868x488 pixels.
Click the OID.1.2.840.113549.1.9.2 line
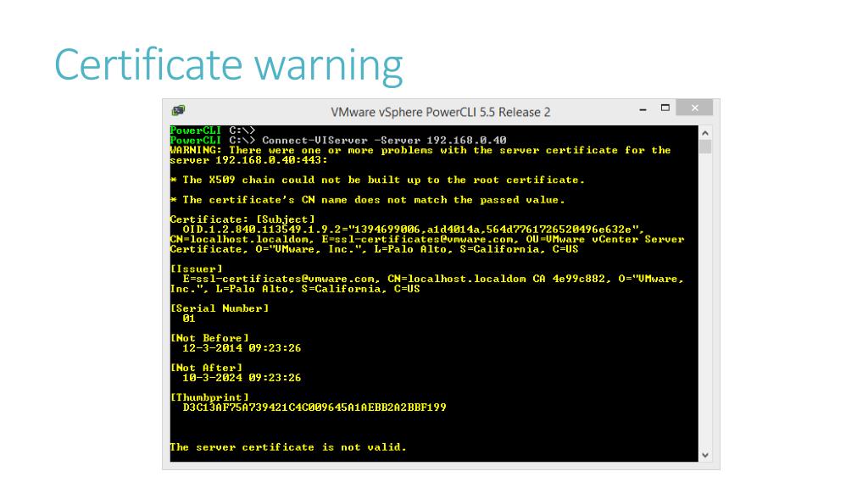point(413,230)
